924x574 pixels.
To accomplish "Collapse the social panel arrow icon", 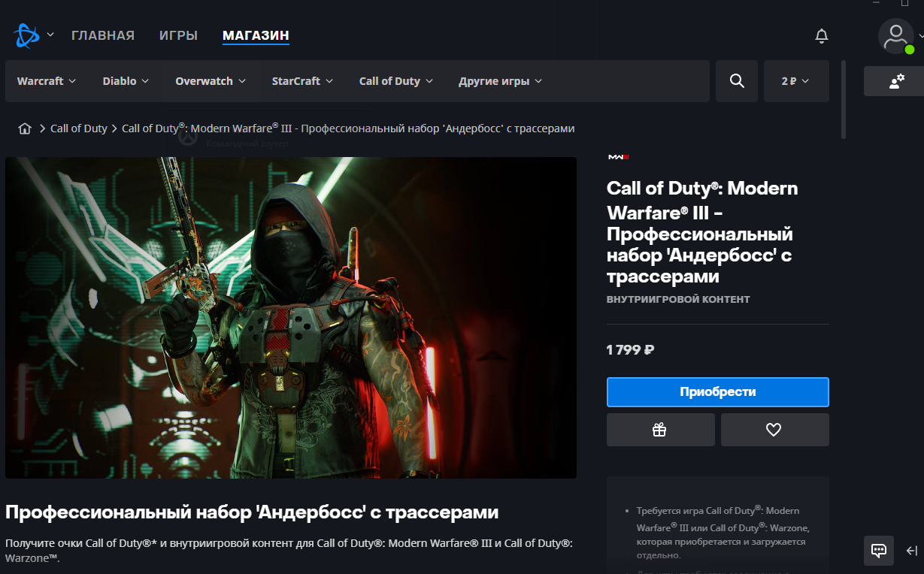I will [x=911, y=551].
